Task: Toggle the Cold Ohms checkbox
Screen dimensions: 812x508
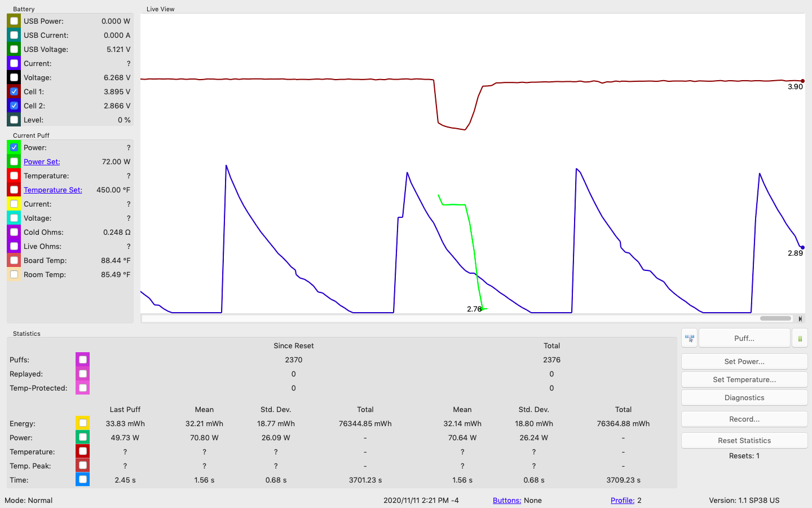Action: pos(14,232)
